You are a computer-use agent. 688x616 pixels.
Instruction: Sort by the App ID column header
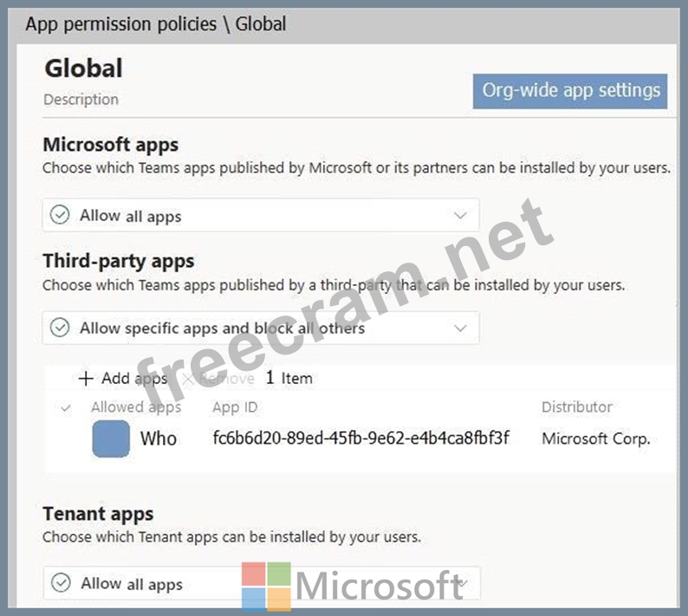point(235,407)
